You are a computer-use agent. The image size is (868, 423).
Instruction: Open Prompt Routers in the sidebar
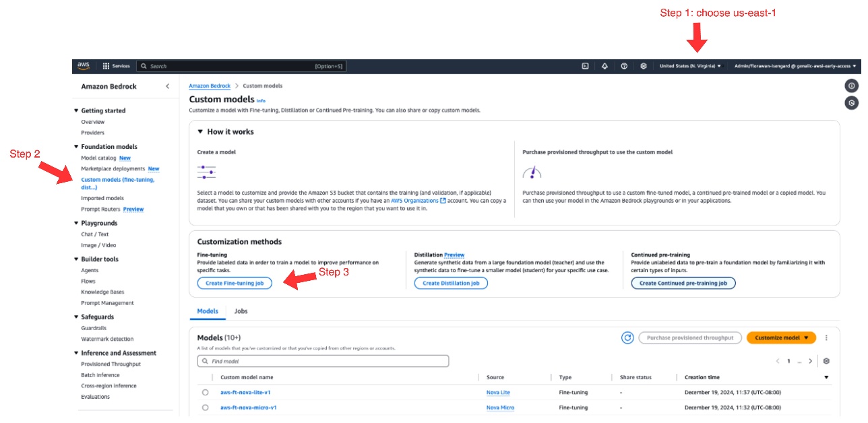click(100, 209)
